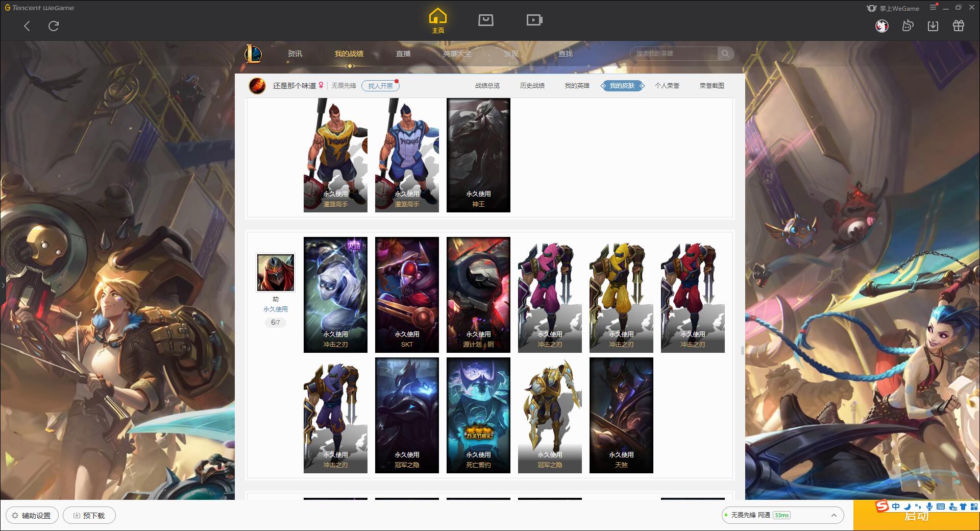
Task: Open the SKT Zed skin card
Action: 407,295
